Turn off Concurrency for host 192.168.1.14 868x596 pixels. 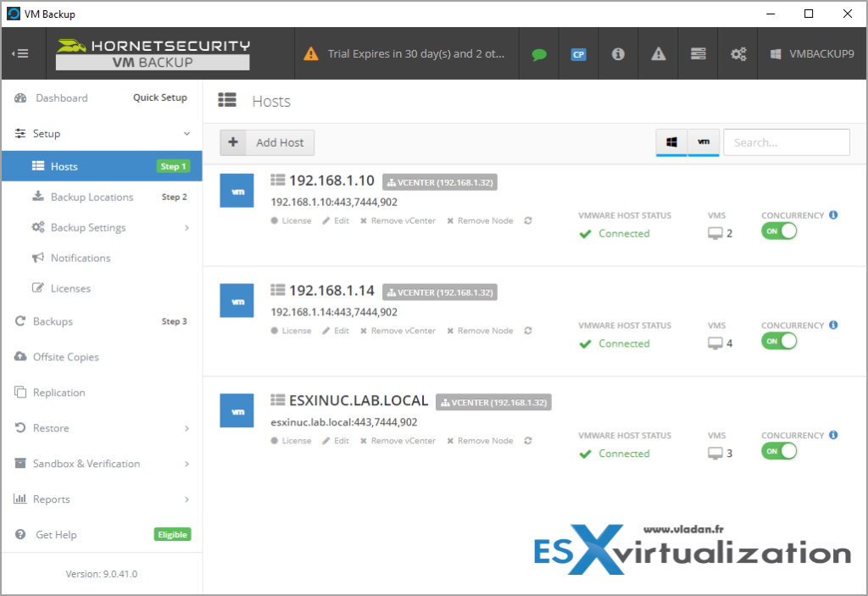[779, 340]
